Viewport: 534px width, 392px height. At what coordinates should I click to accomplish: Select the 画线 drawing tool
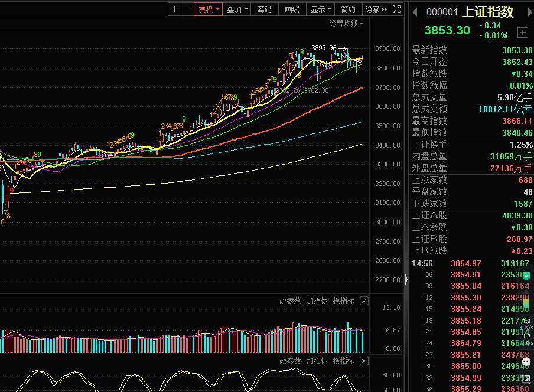pos(292,9)
